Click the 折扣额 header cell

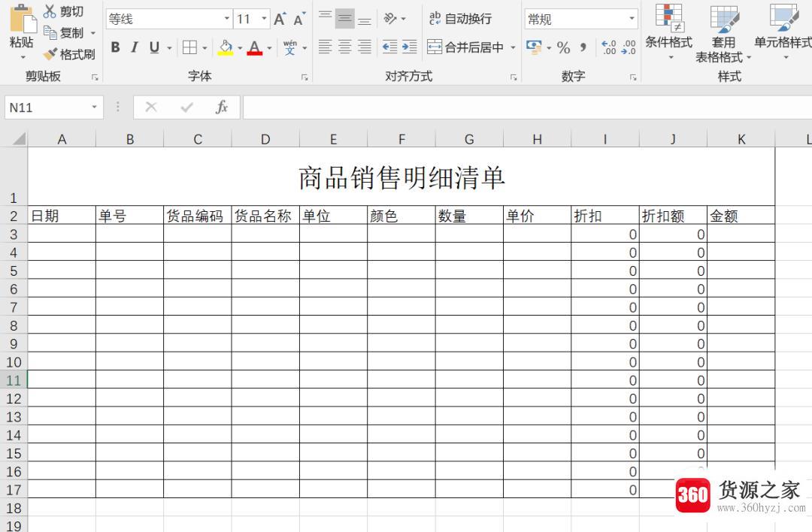(673, 216)
